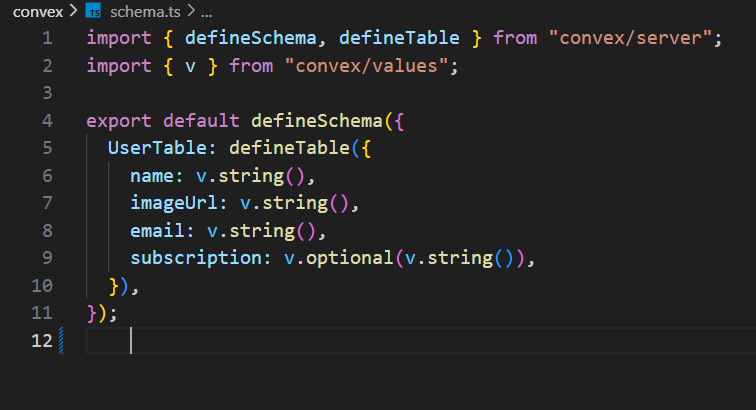Click "defineSchema" call on line 4
The height and width of the screenshot is (410, 756).
click(x=317, y=121)
